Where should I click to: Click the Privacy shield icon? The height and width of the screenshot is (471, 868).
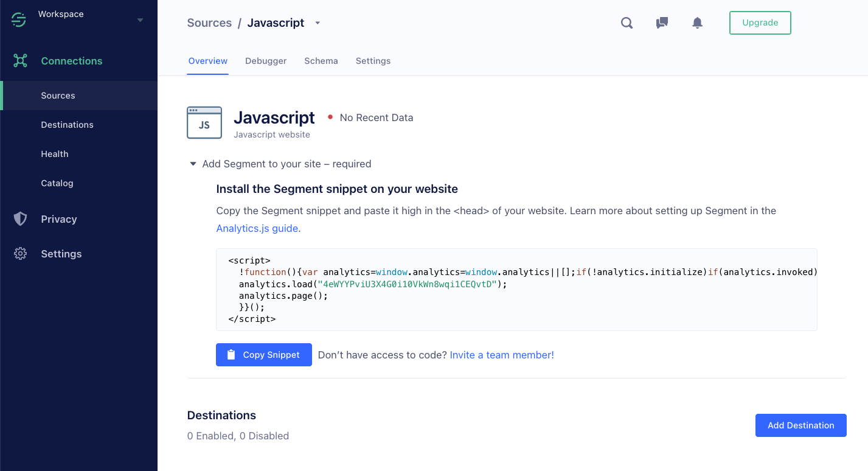pyautogui.click(x=21, y=219)
